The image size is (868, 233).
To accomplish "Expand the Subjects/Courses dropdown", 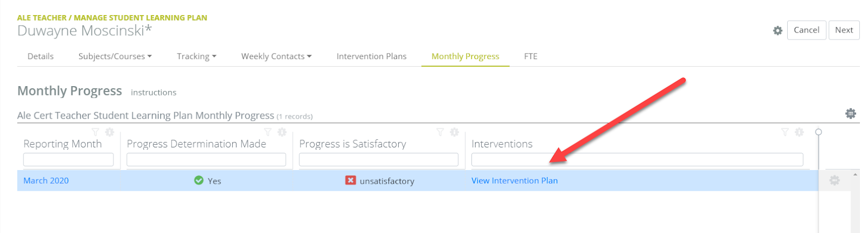I will pos(115,56).
